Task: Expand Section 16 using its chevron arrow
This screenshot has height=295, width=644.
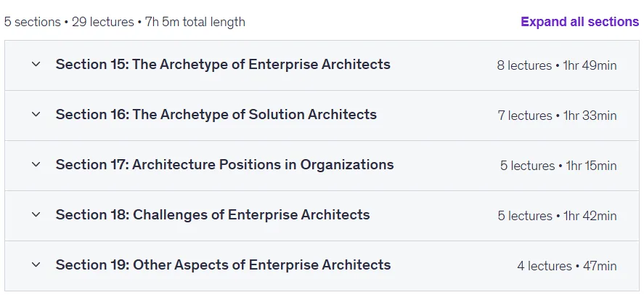Action: pyautogui.click(x=36, y=114)
